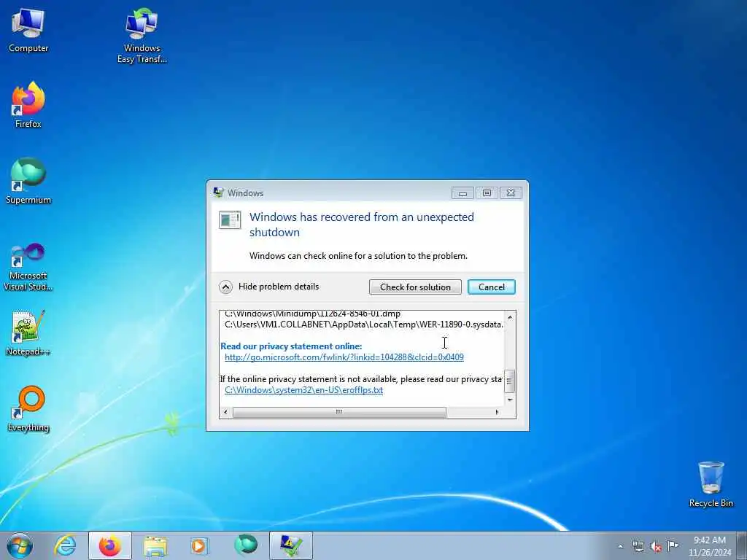Open Windows Explorer from taskbar
747x560 pixels.
[x=155, y=545]
